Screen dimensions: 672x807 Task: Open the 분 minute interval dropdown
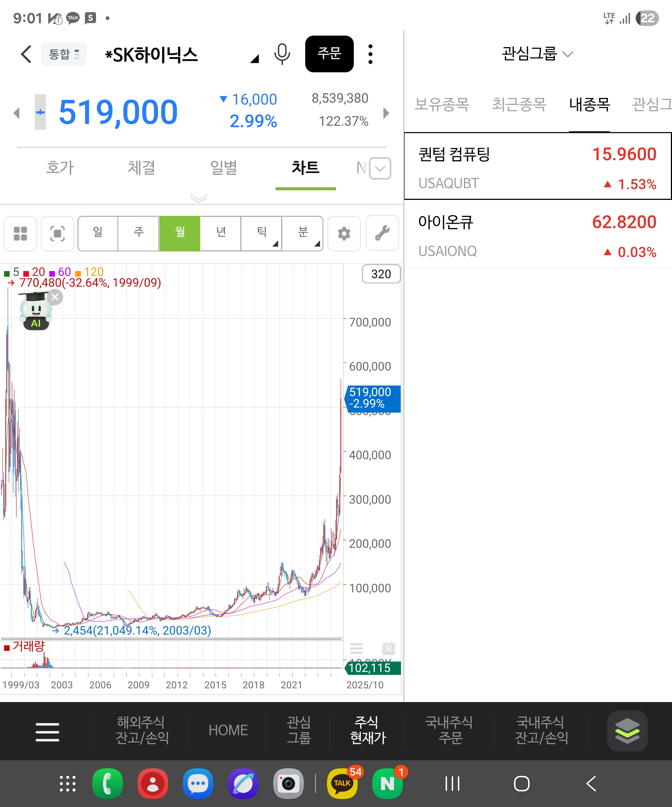click(x=303, y=233)
